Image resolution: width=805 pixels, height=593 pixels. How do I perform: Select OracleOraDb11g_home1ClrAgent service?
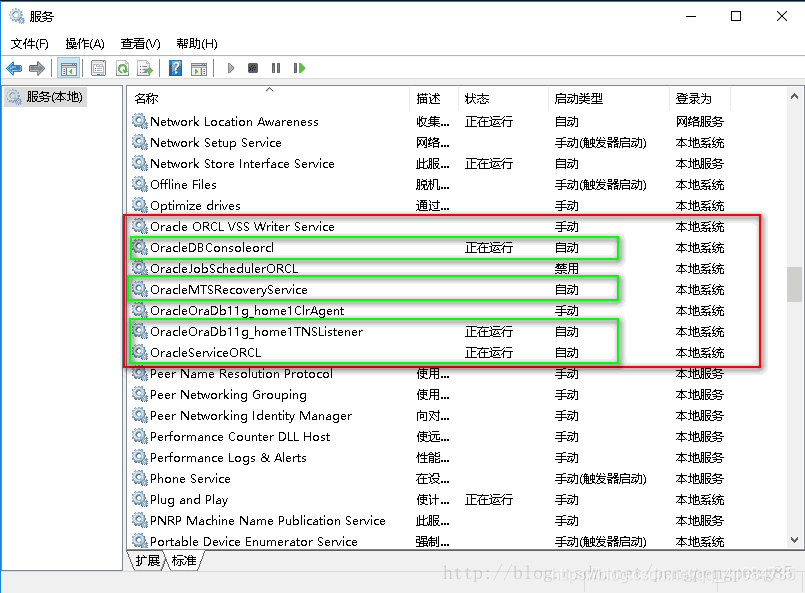[x=429, y=311]
